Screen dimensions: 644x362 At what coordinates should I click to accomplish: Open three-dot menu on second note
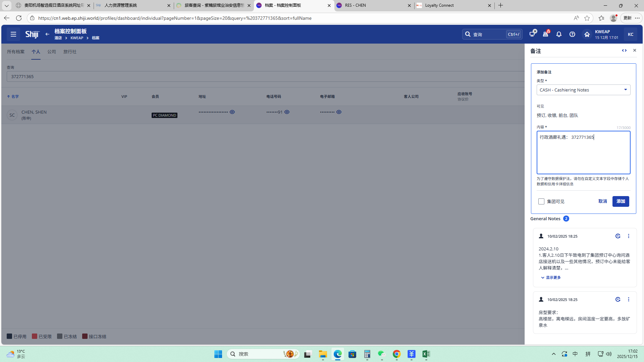click(x=629, y=300)
